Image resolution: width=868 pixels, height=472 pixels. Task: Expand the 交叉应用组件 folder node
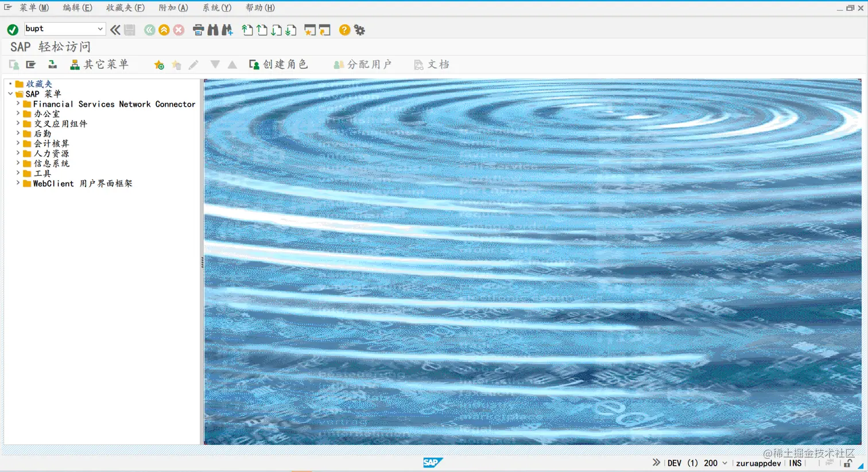(18, 123)
